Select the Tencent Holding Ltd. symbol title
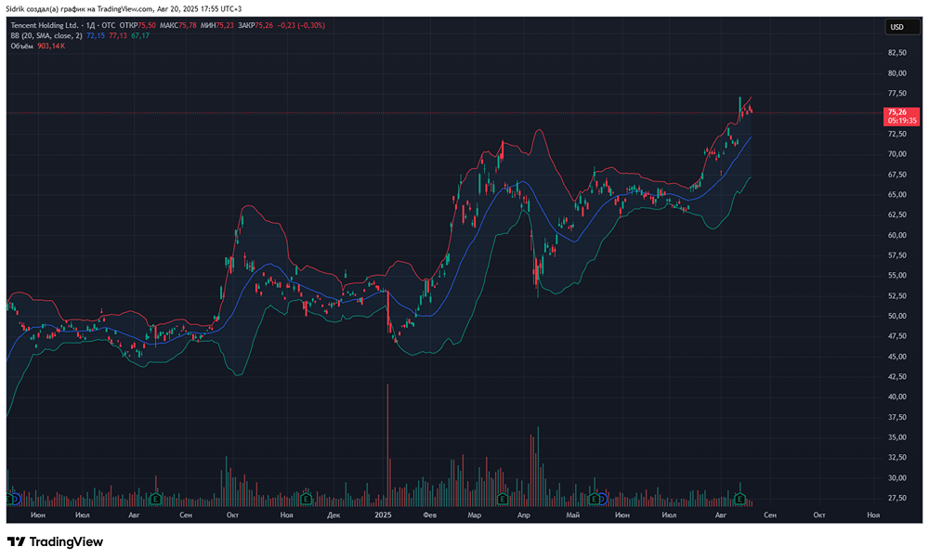 pos(45,25)
